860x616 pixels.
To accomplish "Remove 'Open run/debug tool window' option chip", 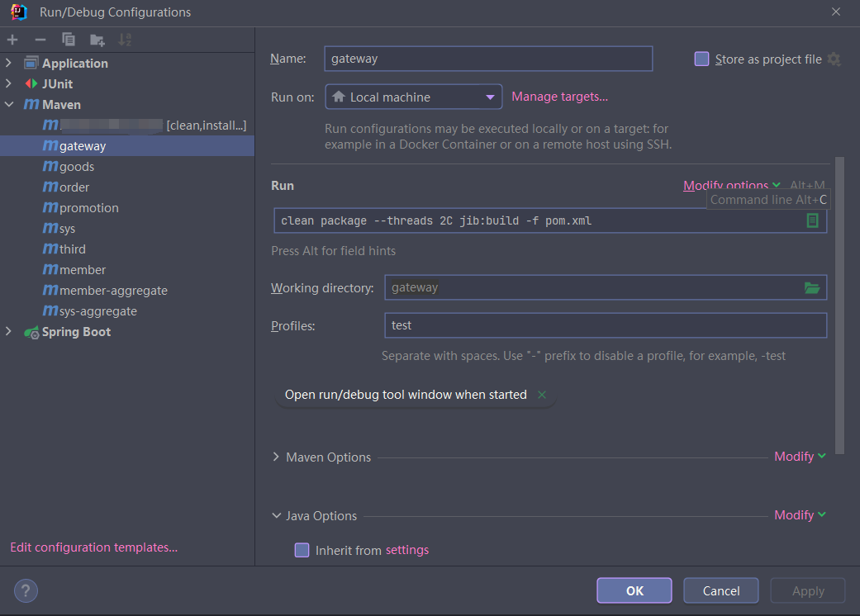I will [x=542, y=395].
